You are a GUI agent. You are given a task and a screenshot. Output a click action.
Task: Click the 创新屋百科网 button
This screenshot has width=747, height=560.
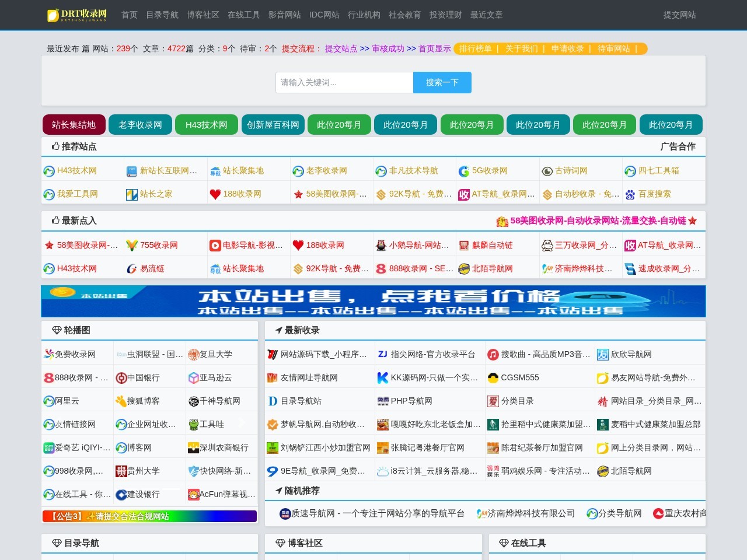pos(273,125)
